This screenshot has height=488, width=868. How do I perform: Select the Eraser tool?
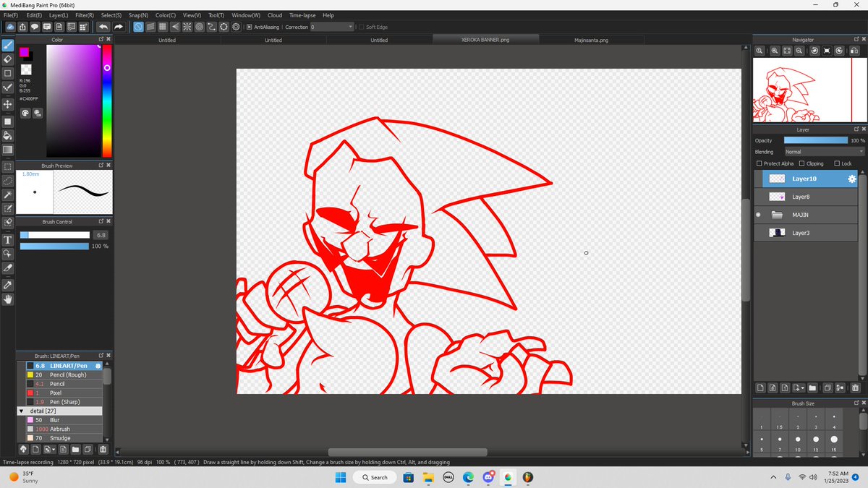8,59
